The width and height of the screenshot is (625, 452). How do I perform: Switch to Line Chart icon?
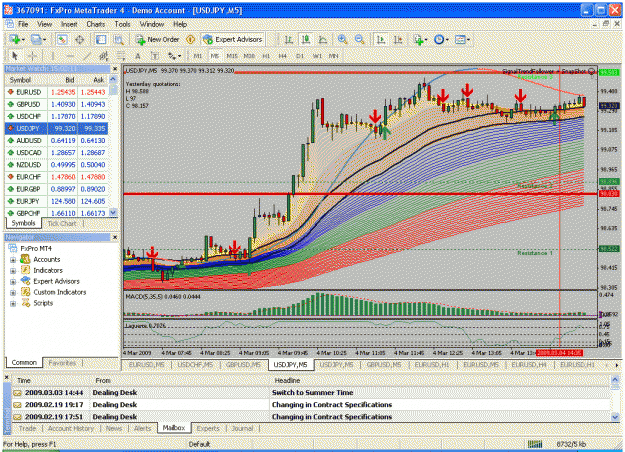coord(323,39)
